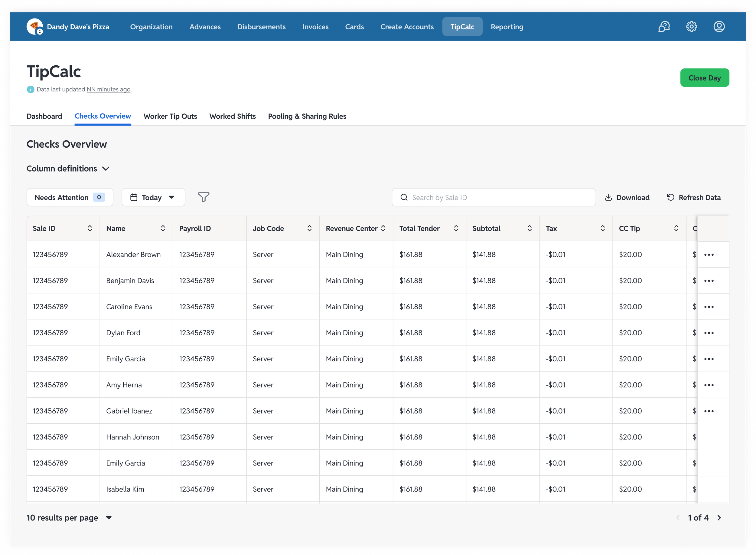
Task: Open Create Accounts in the top nav
Action: tap(407, 27)
